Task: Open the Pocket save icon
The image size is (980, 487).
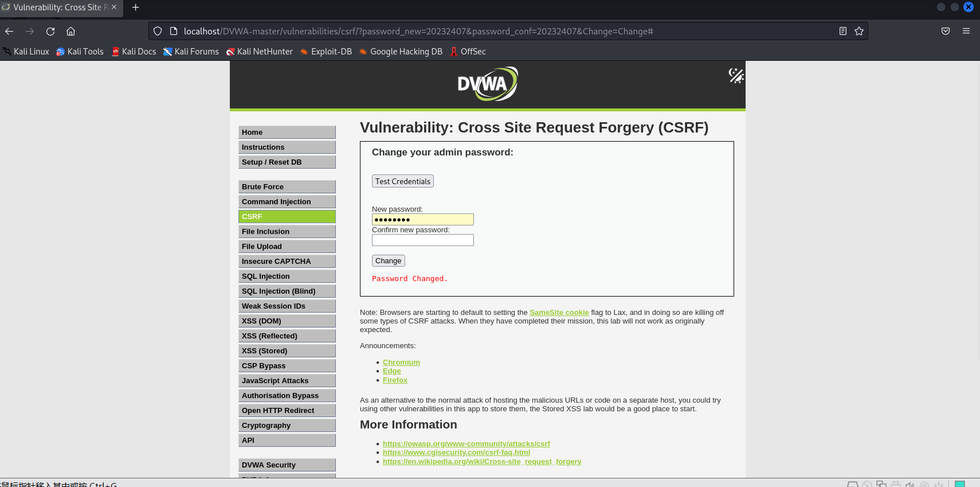Action: 946,31
